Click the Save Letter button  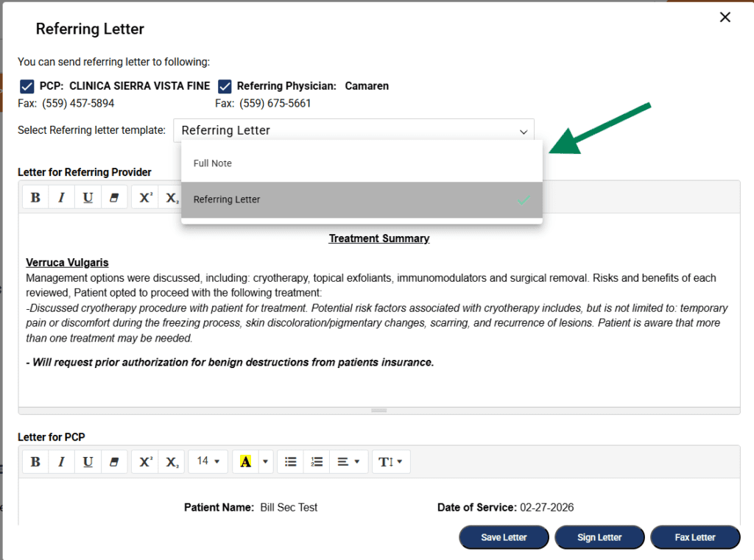coord(504,537)
